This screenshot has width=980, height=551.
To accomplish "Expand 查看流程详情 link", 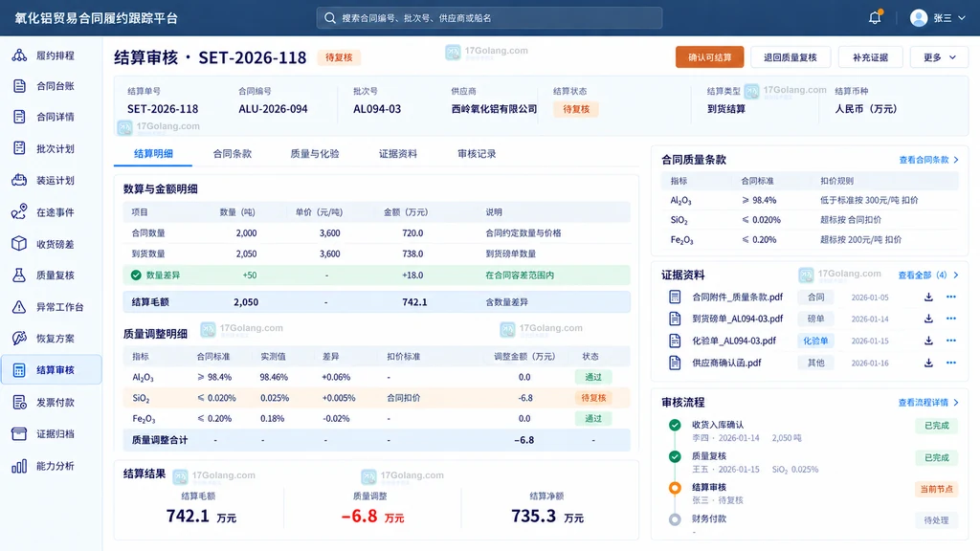I will (x=928, y=403).
